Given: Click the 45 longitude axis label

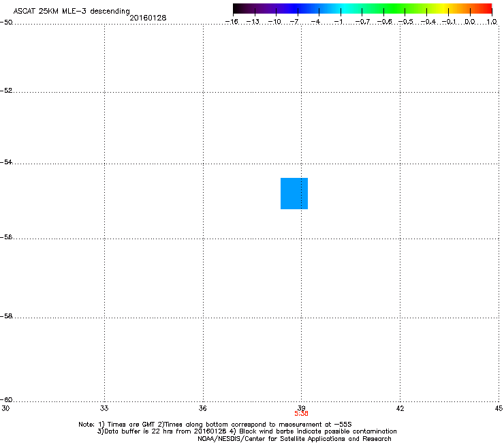Looking at the screenshot, I should tap(499, 408).
